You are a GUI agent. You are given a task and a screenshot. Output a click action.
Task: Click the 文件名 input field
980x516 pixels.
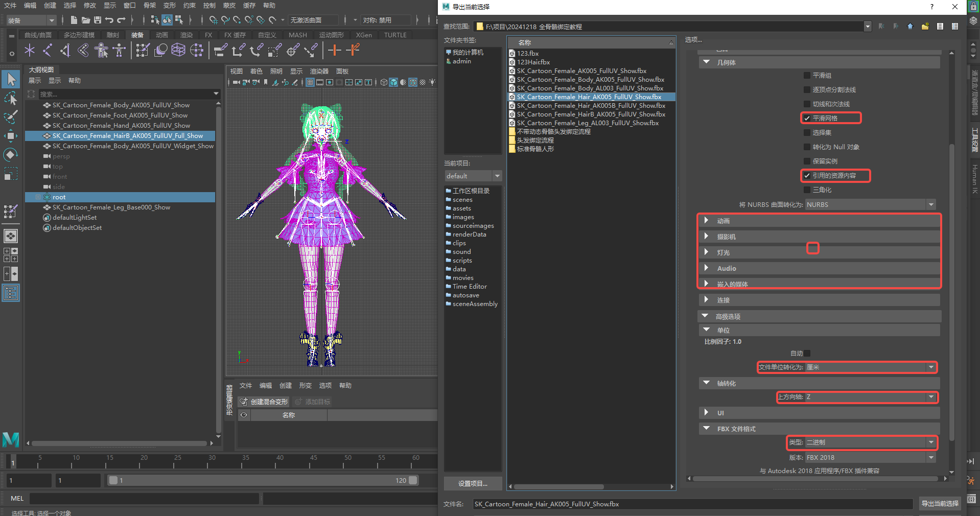click(692, 504)
